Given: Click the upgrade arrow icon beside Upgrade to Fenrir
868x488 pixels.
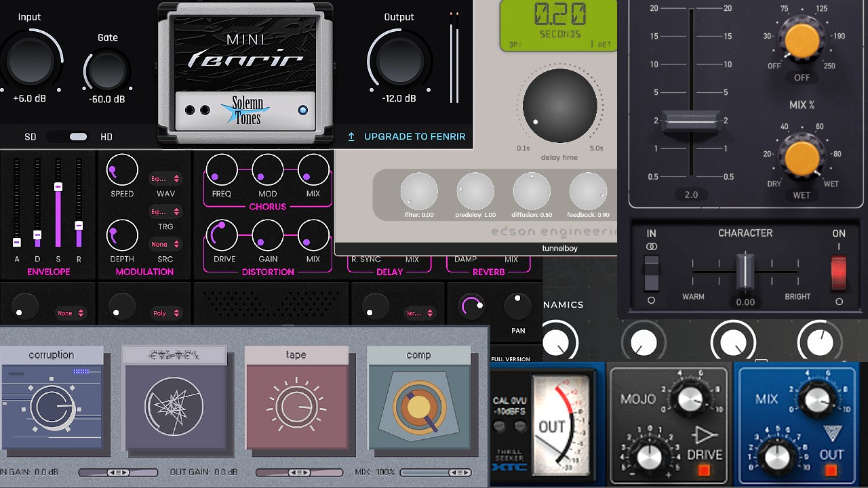Looking at the screenshot, I should pyautogui.click(x=351, y=136).
